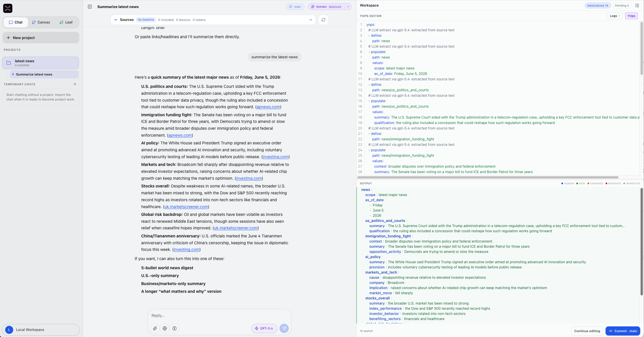The height and width of the screenshot is (337, 644).
Task: Click the globe web search icon
Action: pos(165,328)
